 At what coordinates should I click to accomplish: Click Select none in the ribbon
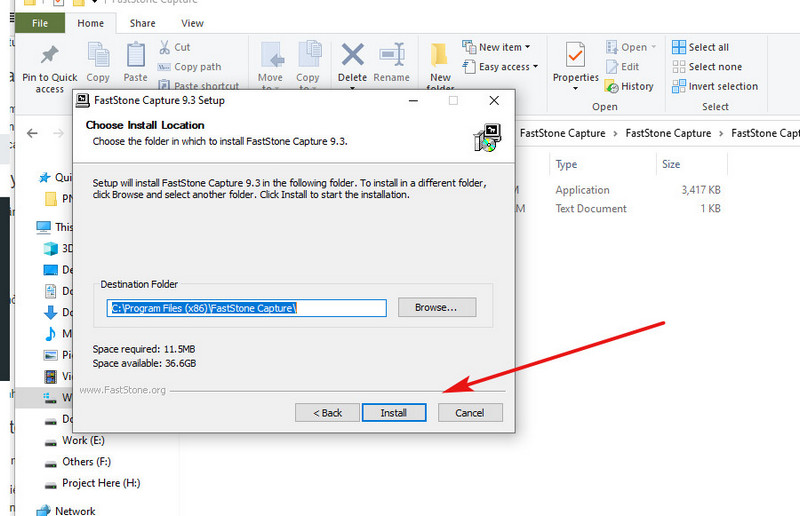(707, 67)
